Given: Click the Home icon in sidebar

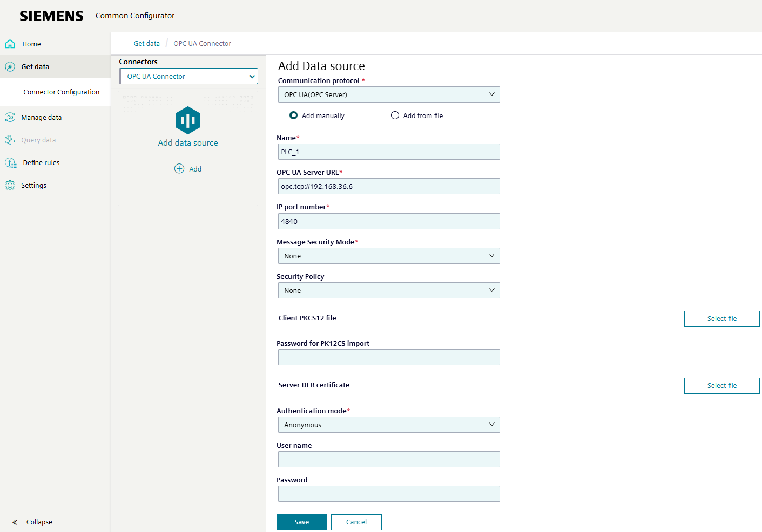Looking at the screenshot, I should point(10,44).
